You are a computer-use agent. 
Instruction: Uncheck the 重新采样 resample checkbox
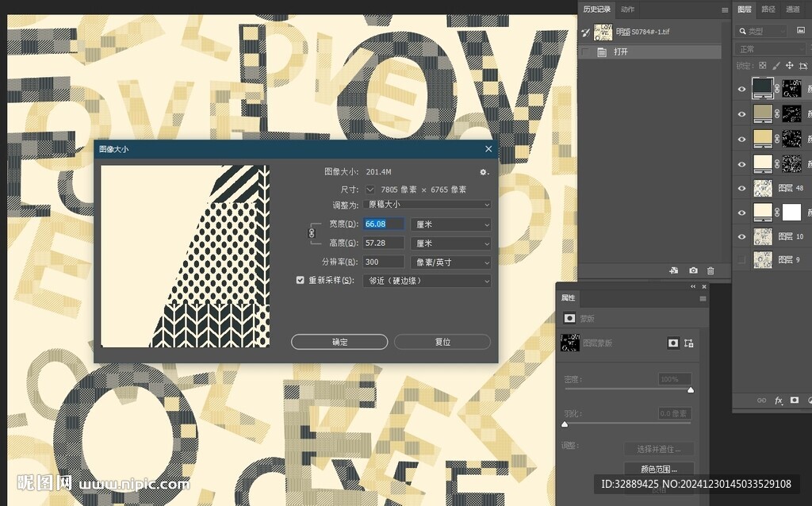pyautogui.click(x=300, y=280)
